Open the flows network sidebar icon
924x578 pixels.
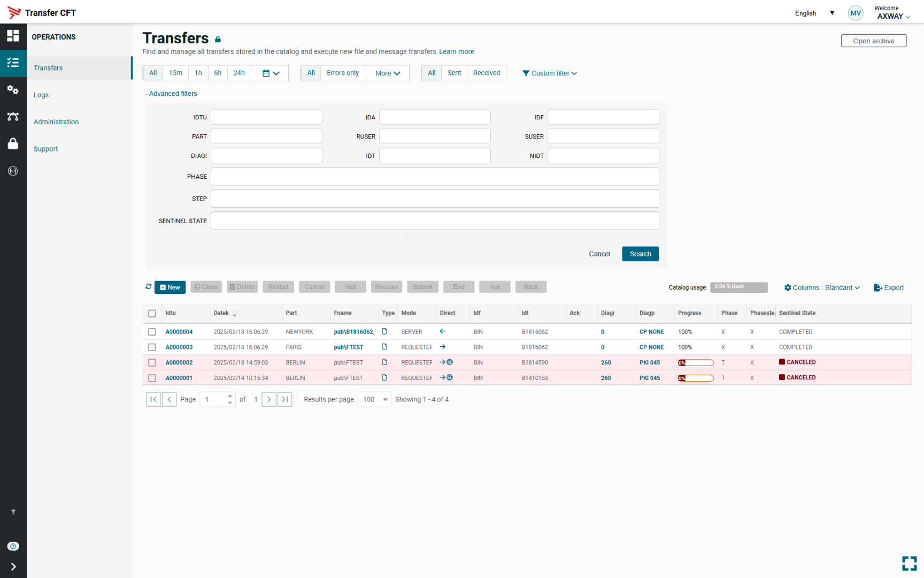13,117
